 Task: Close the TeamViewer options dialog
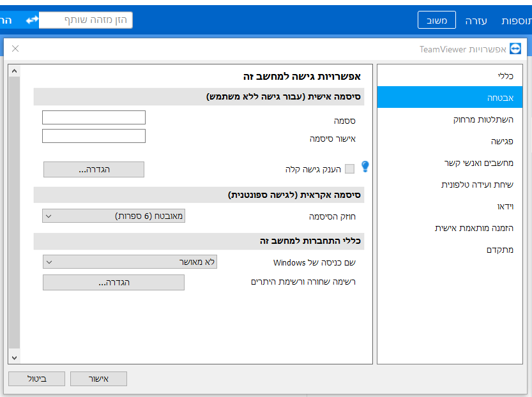click(x=15, y=49)
